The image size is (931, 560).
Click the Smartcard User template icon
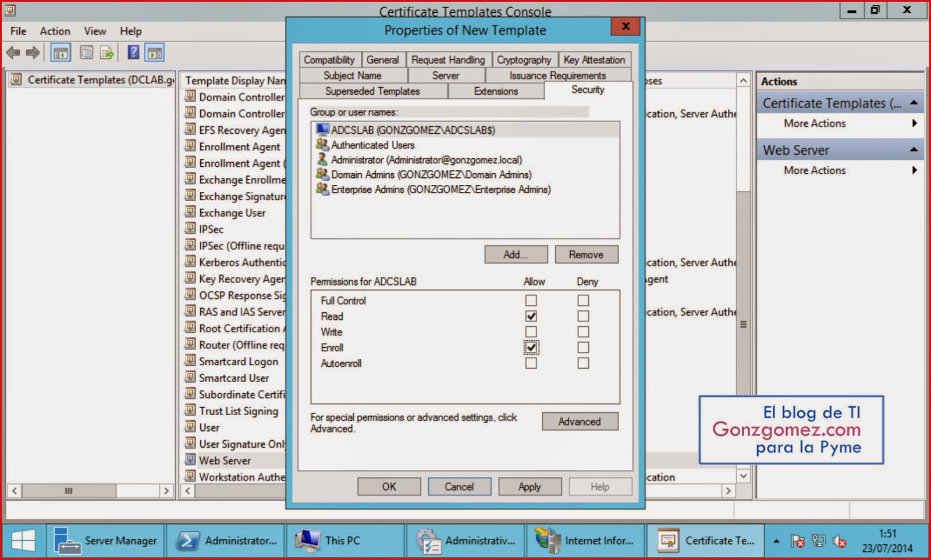tap(190, 377)
